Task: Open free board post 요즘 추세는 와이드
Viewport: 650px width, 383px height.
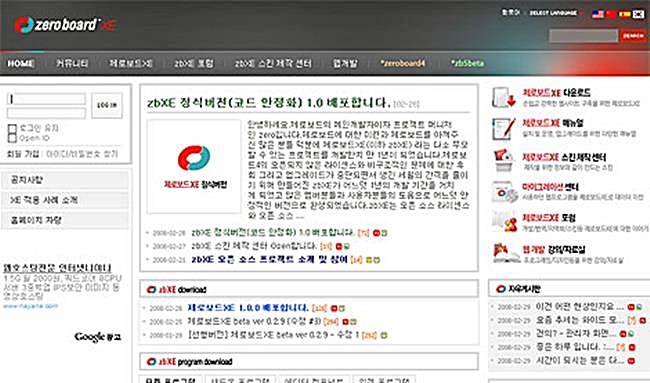Action: tap(580, 320)
